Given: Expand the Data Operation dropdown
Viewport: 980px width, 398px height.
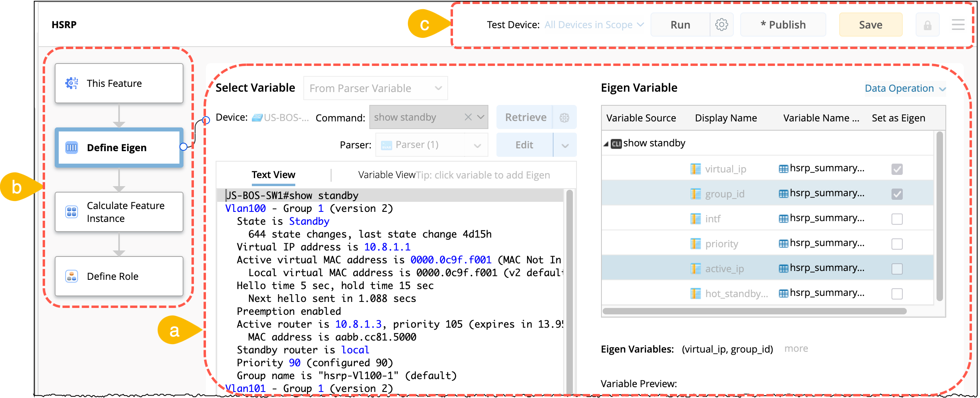Looking at the screenshot, I should 905,88.
